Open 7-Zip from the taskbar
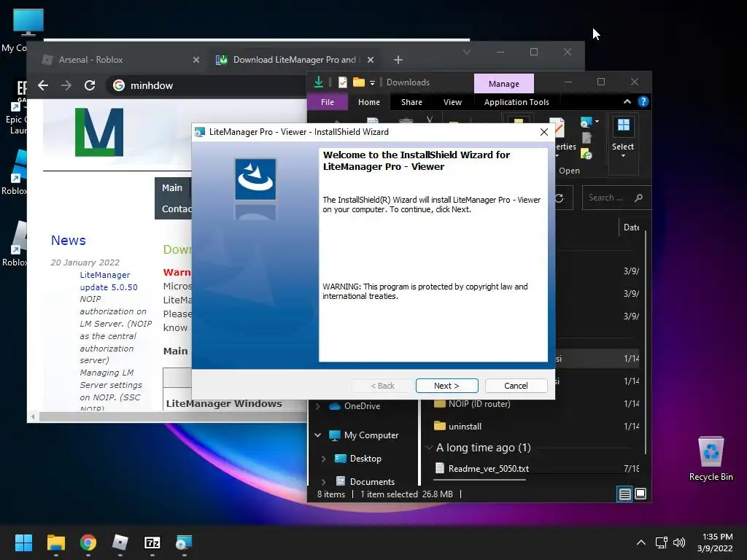This screenshot has height=560, width=747. click(152, 542)
